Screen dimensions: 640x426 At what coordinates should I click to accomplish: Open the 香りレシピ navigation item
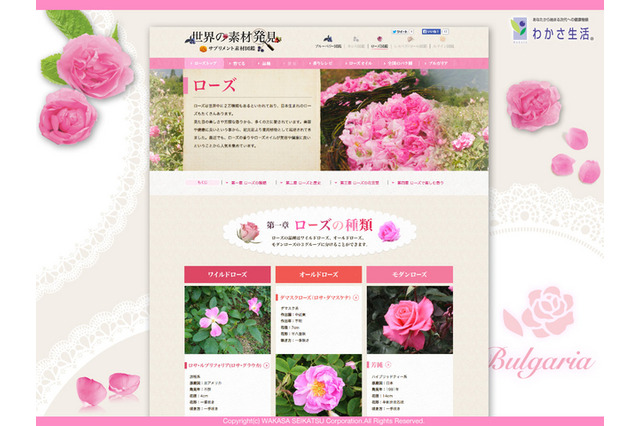click(x=321, y=64)
